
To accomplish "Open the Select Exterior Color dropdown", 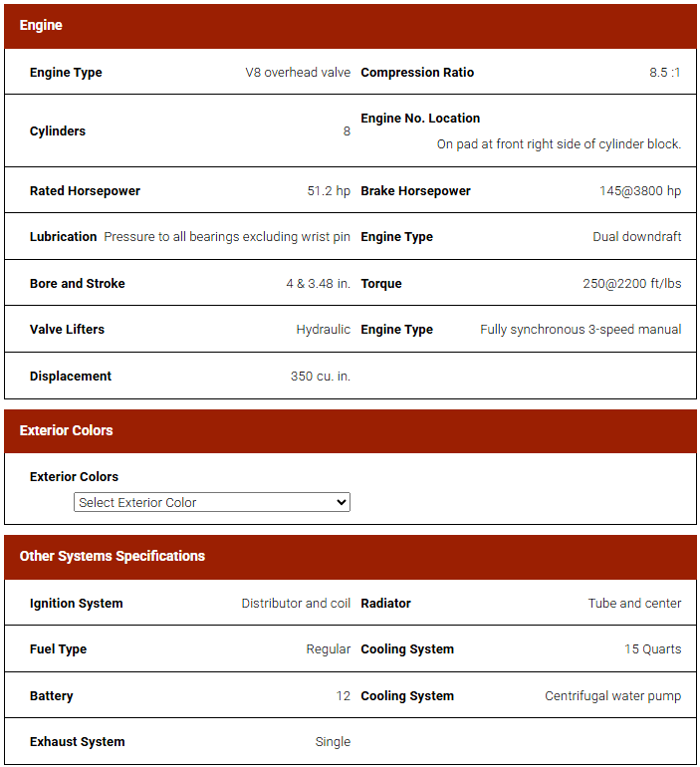I will tap(212, 502).
